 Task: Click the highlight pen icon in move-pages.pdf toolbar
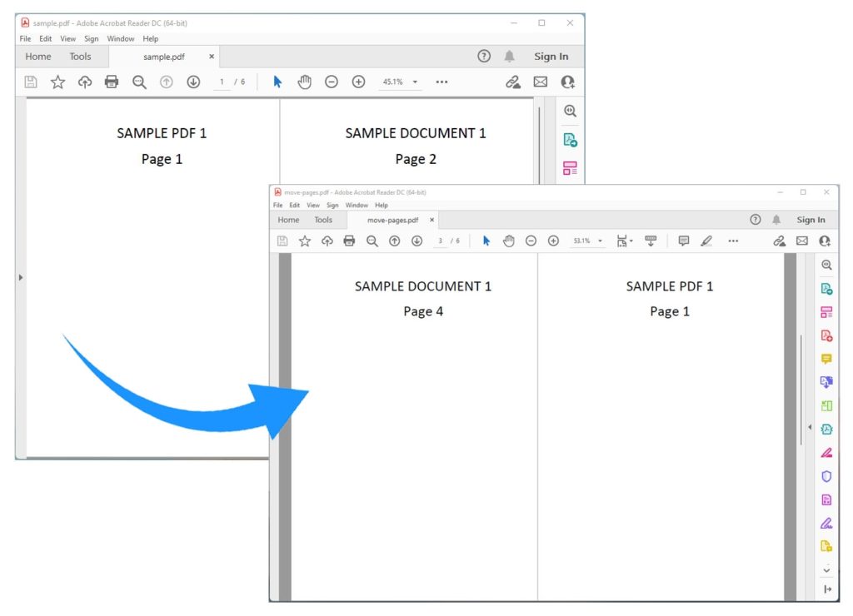[706, 241]
